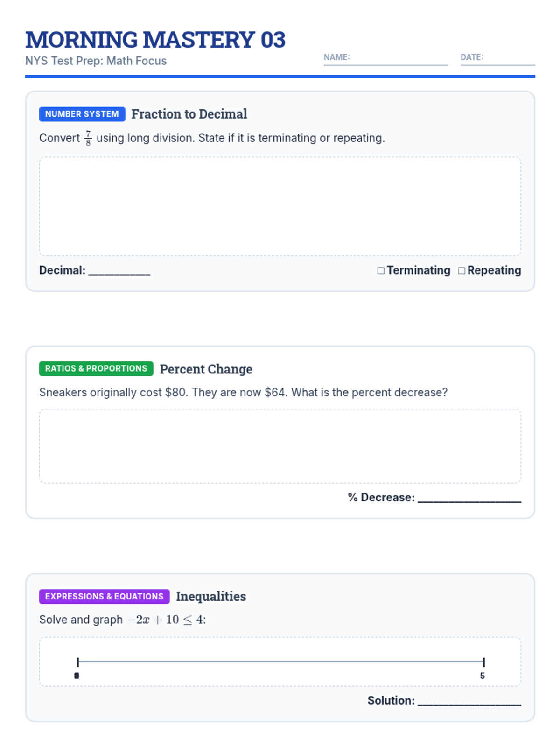Click the Fraction to Decimal section heading
This screenshot has height=747, width=560.
click(189, 114)
